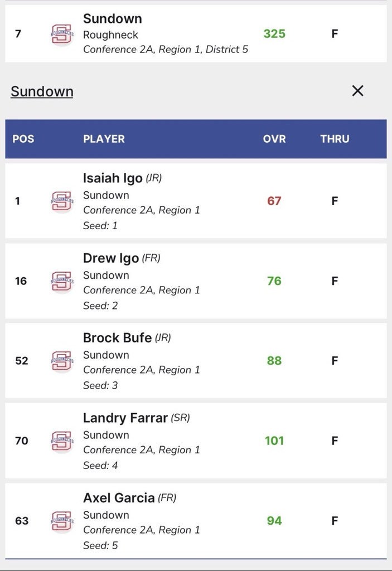Viewport: 392px width, 571px height.
Task: Sort by the THRU column header
Action: point(335,139)
